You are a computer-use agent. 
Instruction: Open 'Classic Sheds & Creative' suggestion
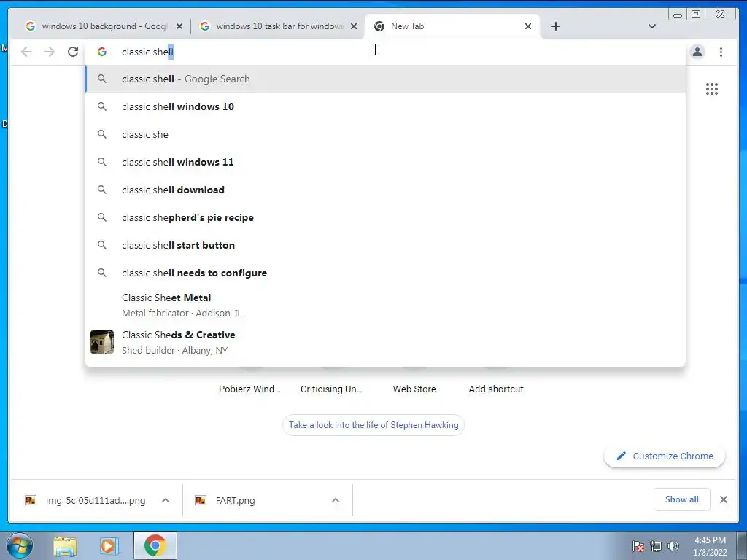385,343
